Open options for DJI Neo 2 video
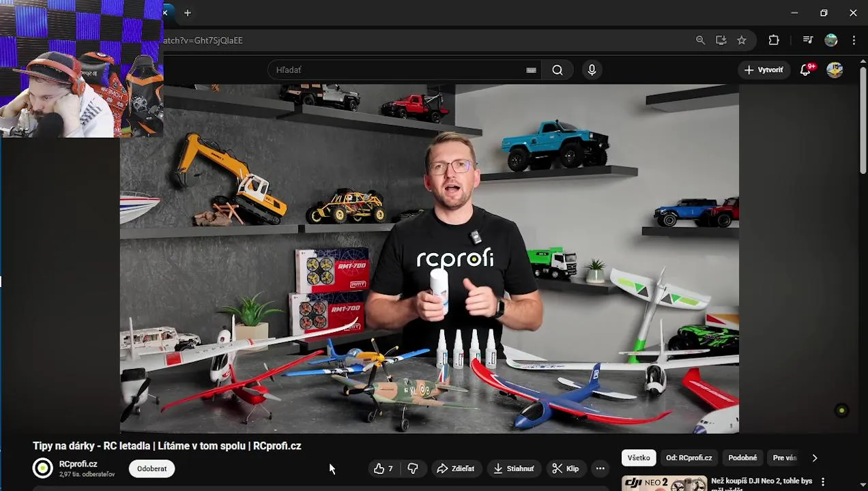Image resolution: width=868 pixels, height=491 pixels. (x=823, y=482)
